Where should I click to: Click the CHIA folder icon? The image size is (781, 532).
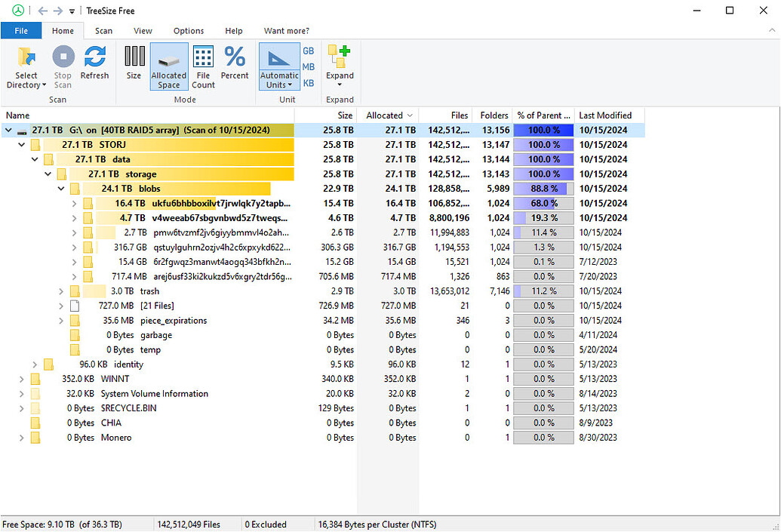click(x=35, y=423)
